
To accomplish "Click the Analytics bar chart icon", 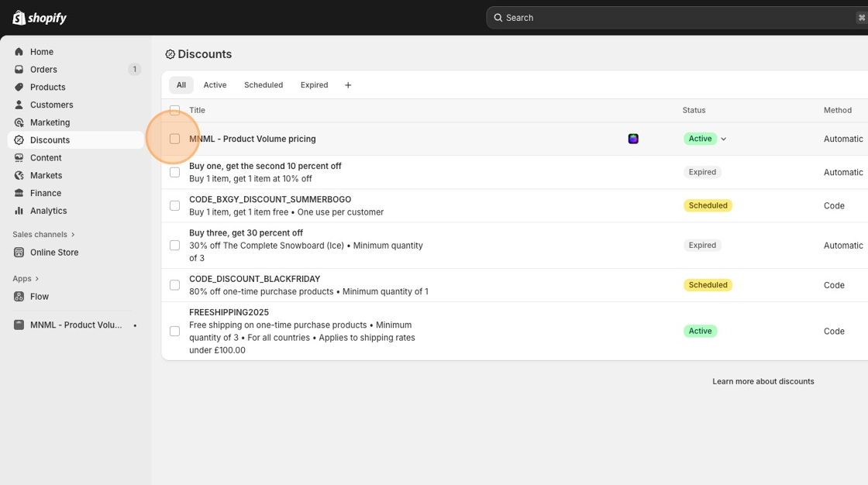I will click(19, 211).
